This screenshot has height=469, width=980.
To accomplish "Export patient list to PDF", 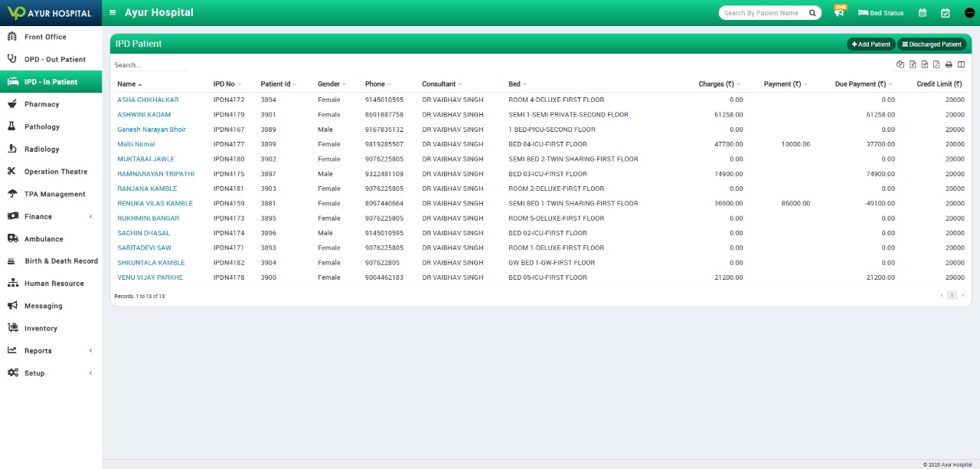I will click(936, 64).
